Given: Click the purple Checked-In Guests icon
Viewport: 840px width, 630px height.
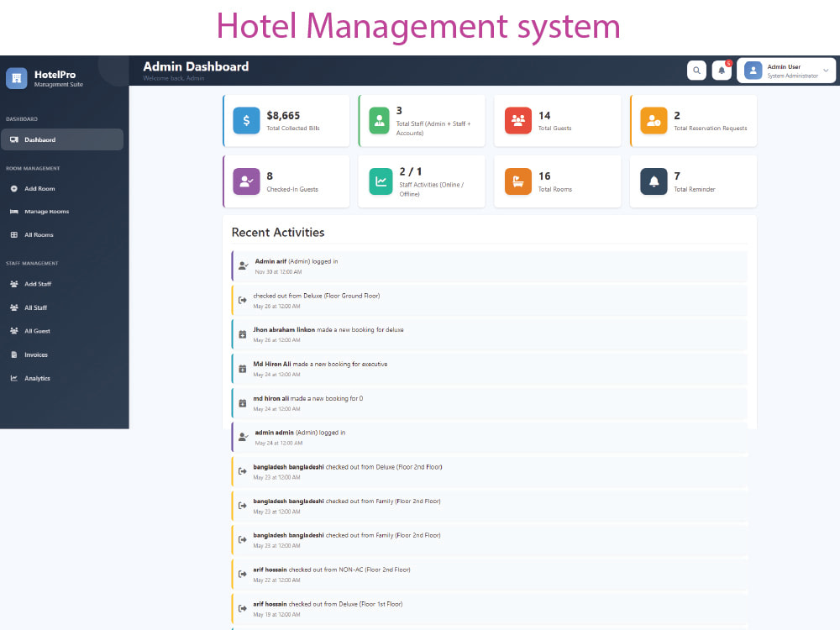Looking at the screenshot, I should tap(246, 181).
